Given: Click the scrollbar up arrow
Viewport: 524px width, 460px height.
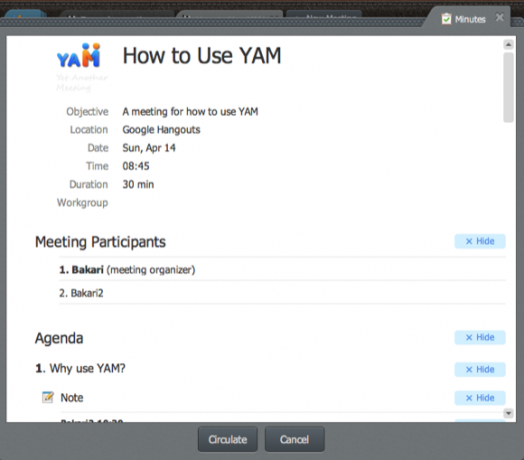Looking at the screenshot, I should (508, 45).
